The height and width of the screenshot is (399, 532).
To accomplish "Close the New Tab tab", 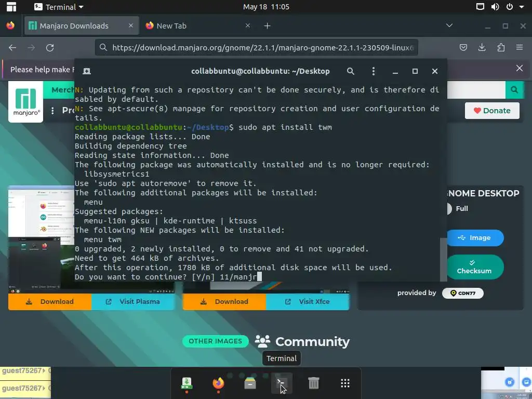I will click(x=248, y=25).
